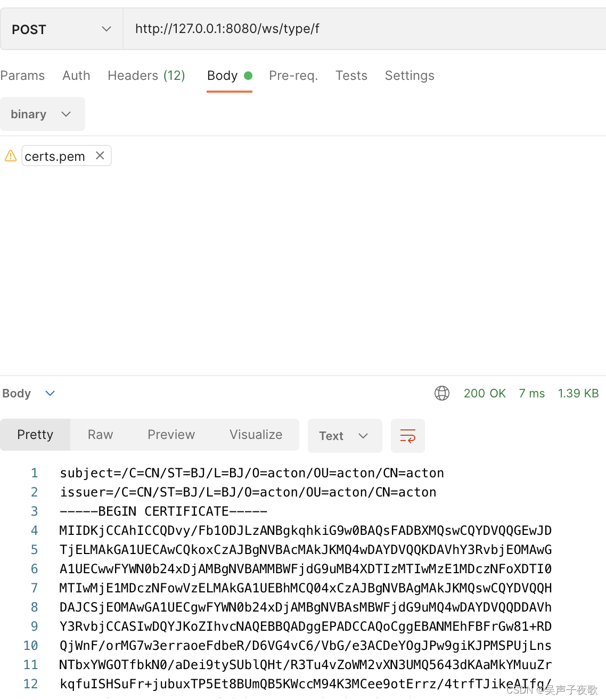Click response line starting with Y3RvbjCCASIwDQYJ
Viewport: 606px width, 700px height.
pos(306,626)
